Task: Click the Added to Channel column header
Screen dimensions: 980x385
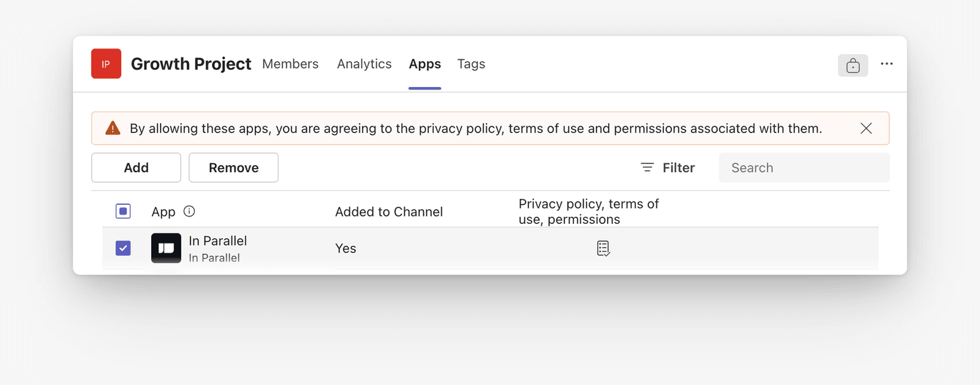Action: click(x=389, y=212)
